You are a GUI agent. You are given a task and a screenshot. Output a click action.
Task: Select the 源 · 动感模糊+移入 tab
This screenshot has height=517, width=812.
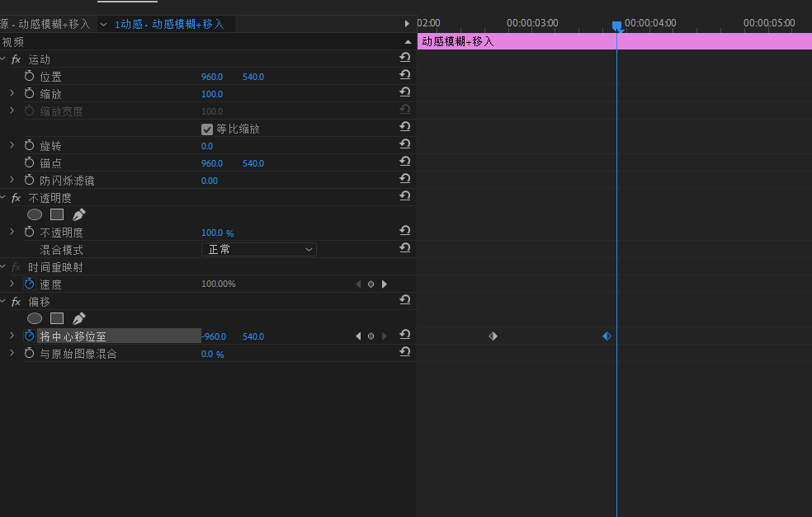[45, 24]
